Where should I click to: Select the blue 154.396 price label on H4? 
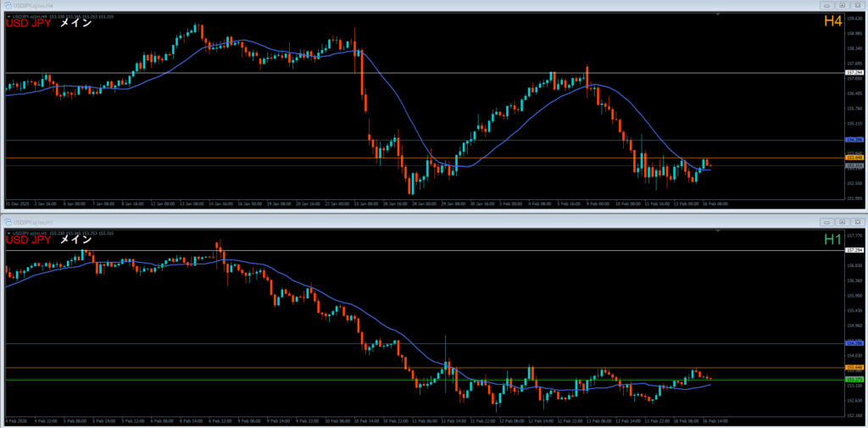854,140
